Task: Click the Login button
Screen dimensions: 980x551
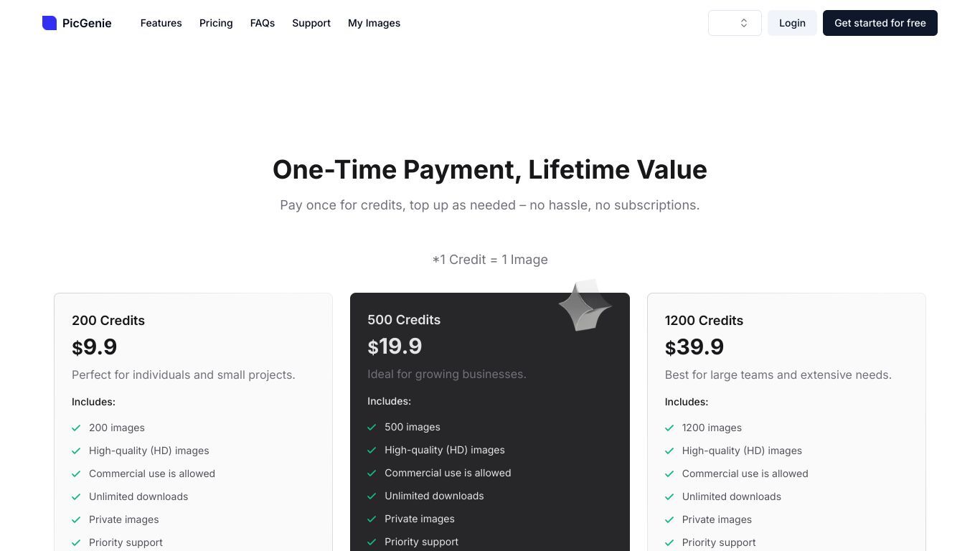Action: pyautogui.click(x=792, y=23)
